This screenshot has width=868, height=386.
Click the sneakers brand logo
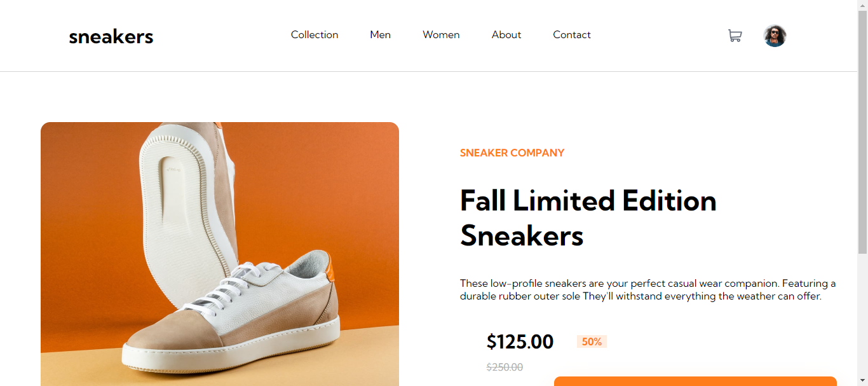coord(111,36)
